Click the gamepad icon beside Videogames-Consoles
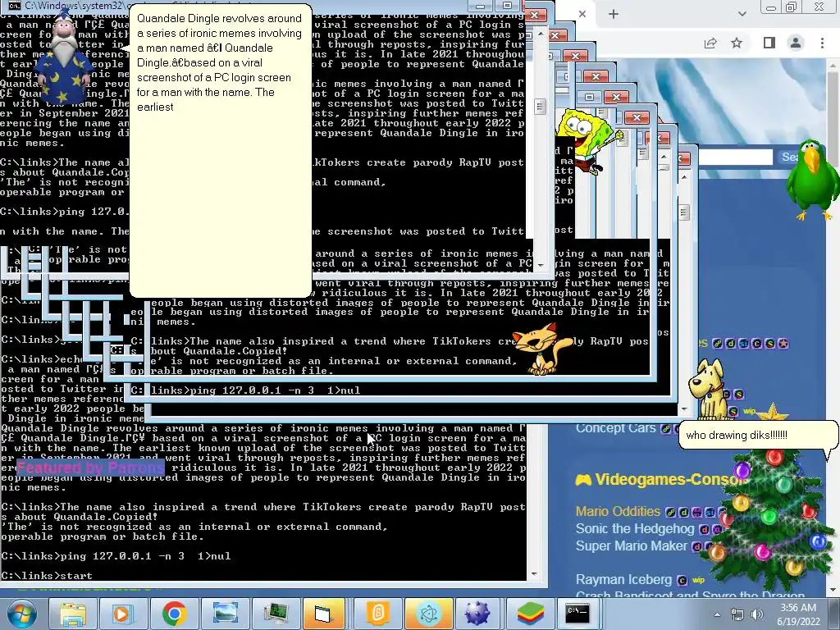This screenshot has width=840, height=630. point(583,479)
